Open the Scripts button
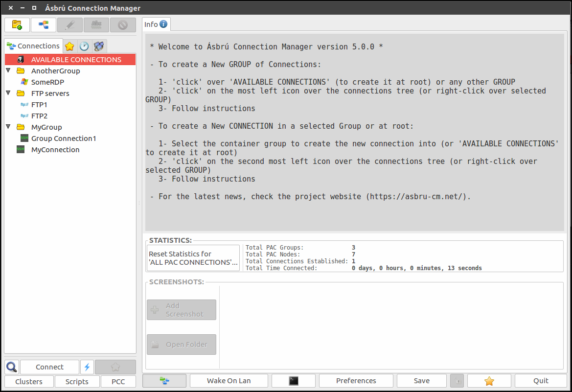 tap(77, 381)
